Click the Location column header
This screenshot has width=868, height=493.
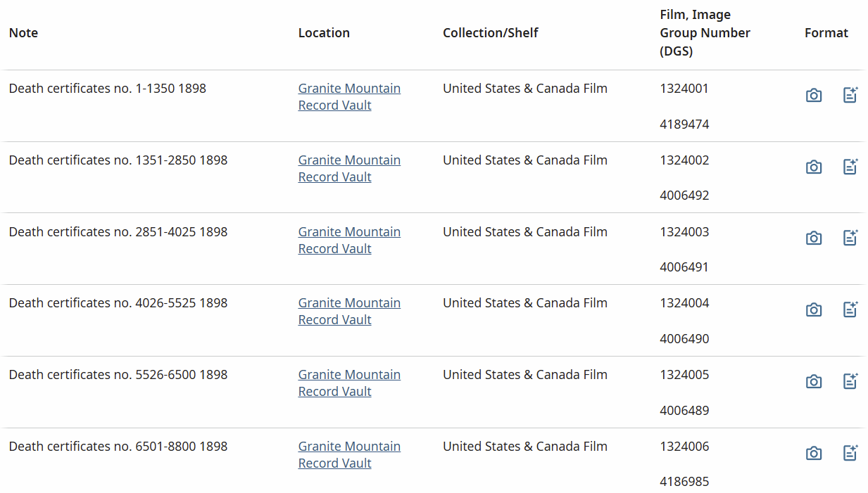tap(324, 33)
